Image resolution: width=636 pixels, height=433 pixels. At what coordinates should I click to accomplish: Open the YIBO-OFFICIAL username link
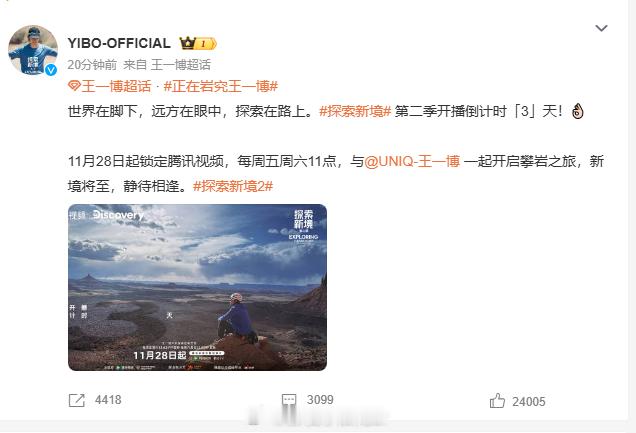(x=119, y=43)
